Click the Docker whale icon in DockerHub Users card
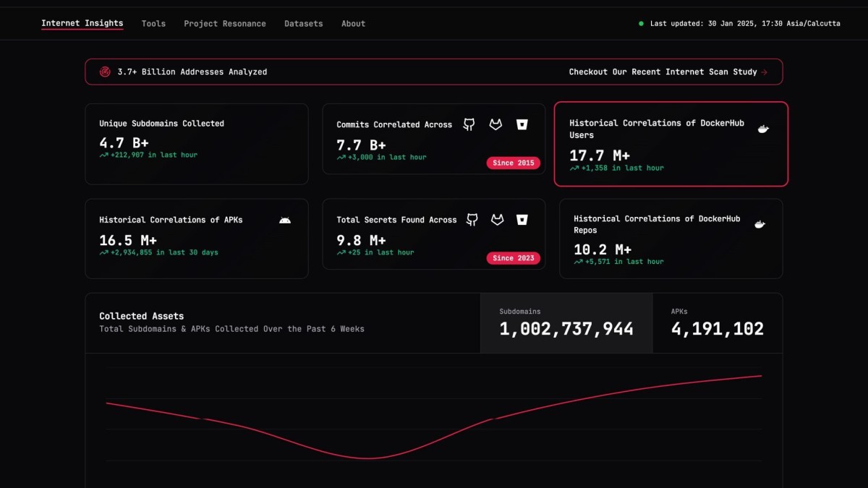 click(x=763, y=129)
